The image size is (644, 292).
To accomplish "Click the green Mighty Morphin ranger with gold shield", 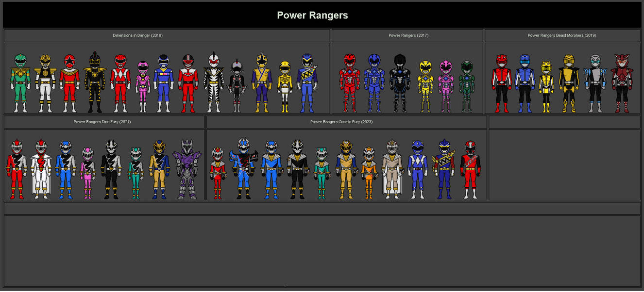I will pos(20,83).
